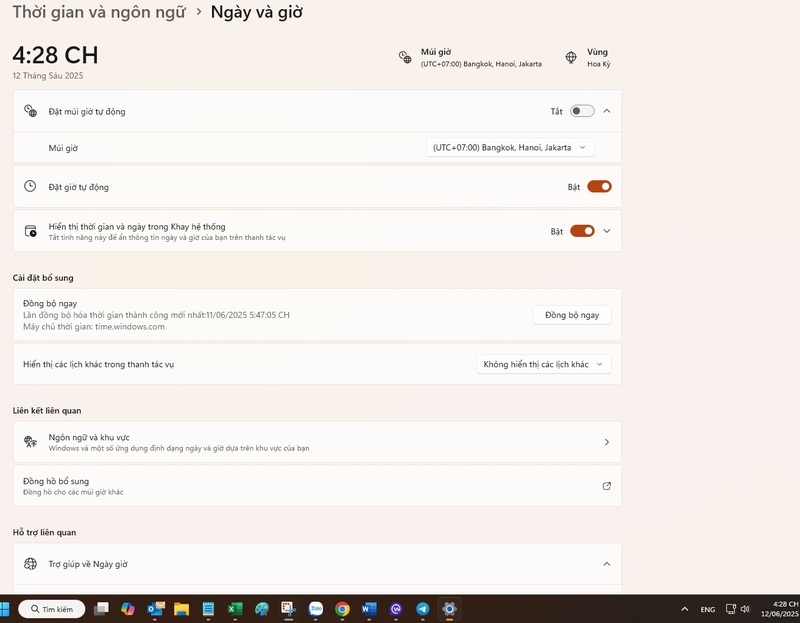This screenshot has height=623, width=800.
Task: Launch Copilot from the taskbar
Action: coord(128,609)
